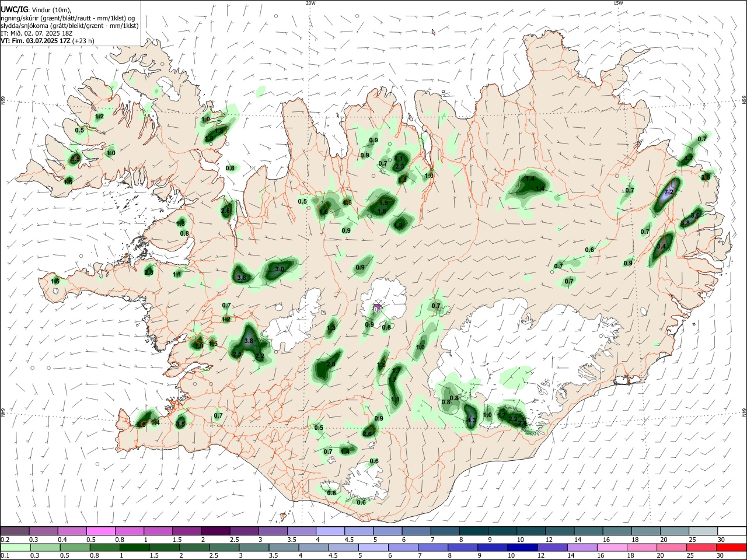This screenshot has width=747, height=560.
Task: Select the 66N latitude label on right edge
Action: [x=744, y=100]
